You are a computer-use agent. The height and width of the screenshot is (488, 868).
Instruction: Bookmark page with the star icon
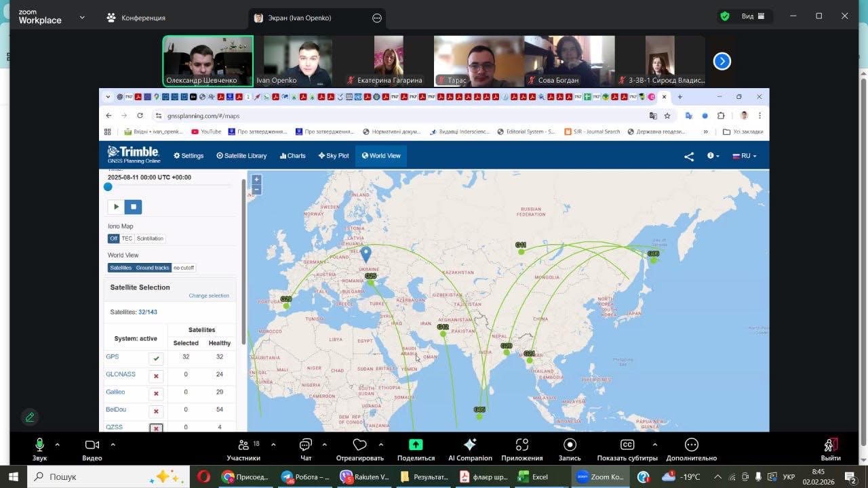[x=667, y=116]
